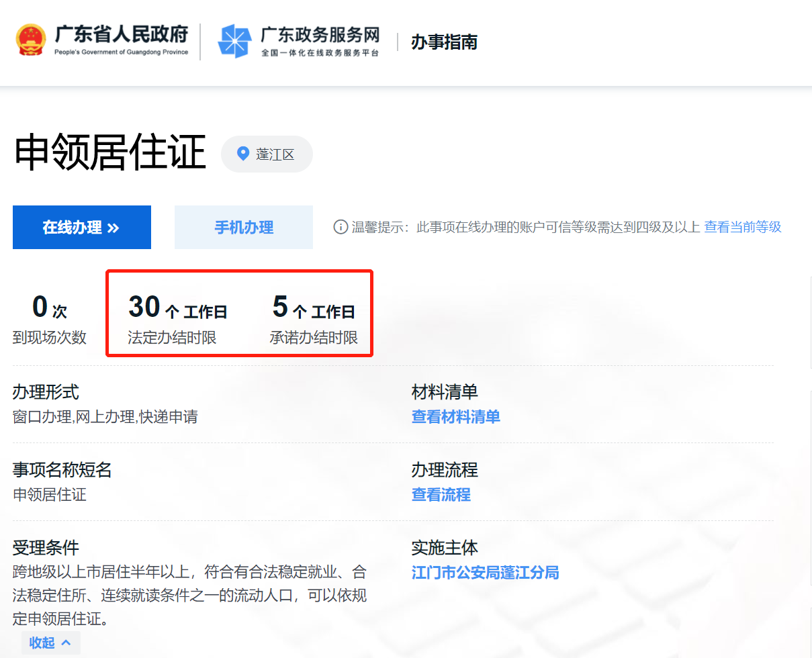This screenshot has width=812, height=658.
Task: View the process via 查看流程
Action: (441, 495)
